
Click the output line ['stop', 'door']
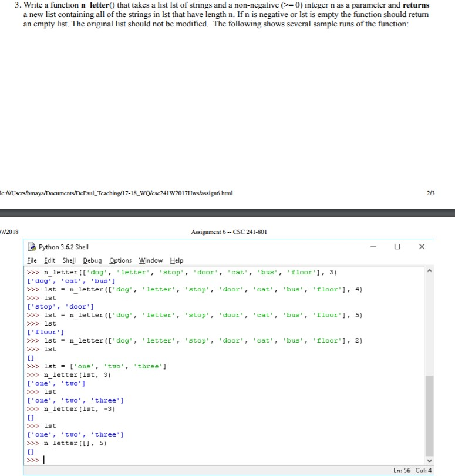pos(60,306)
